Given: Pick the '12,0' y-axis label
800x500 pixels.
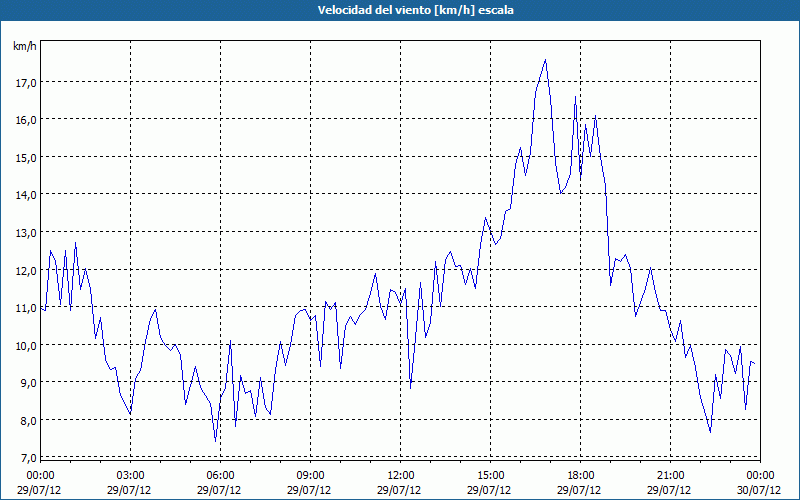Looking at the screenshot, I should pos(26,270).
